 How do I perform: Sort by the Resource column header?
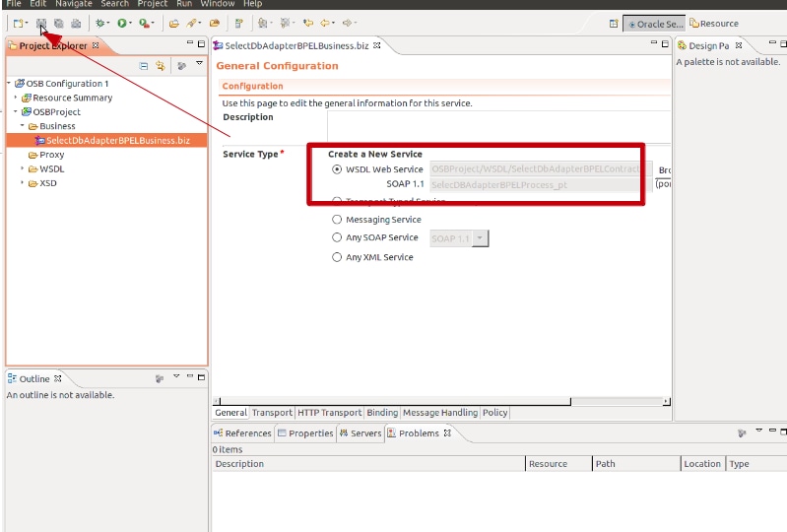click(x=558, y=464)
